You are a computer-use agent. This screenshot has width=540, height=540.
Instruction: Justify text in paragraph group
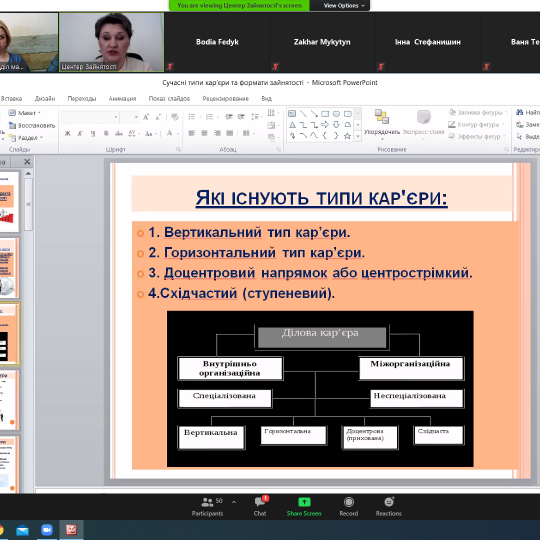tap(230, 133)
